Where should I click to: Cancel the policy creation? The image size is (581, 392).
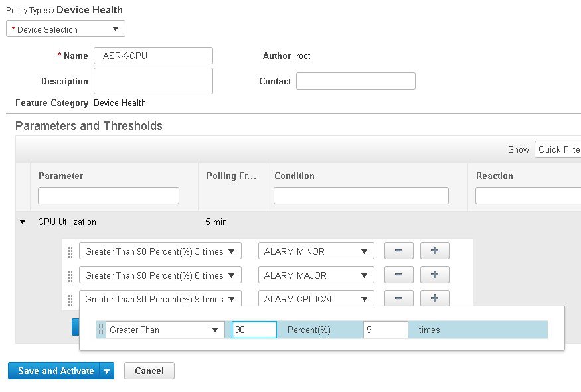(x=149, y=371)
